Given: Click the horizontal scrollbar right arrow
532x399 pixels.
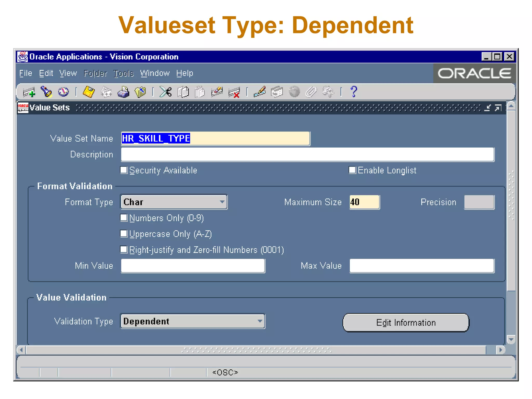Looking at the screenshot, I should point(501,350).
